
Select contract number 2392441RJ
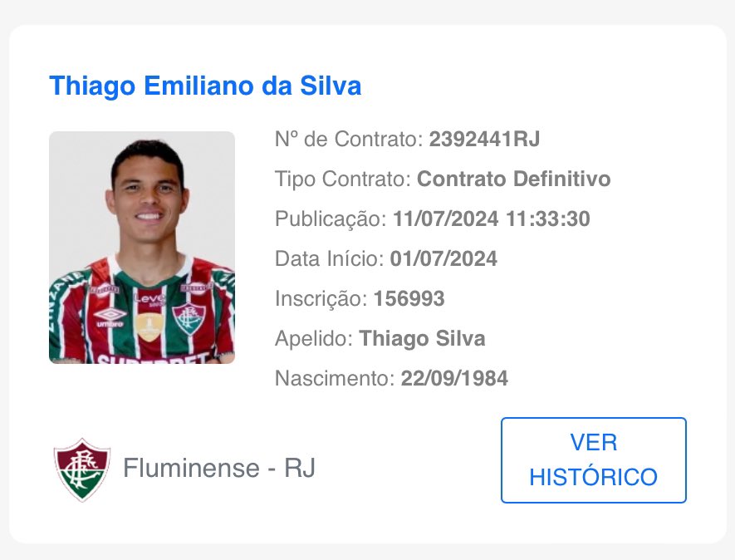tap(484, 139)
